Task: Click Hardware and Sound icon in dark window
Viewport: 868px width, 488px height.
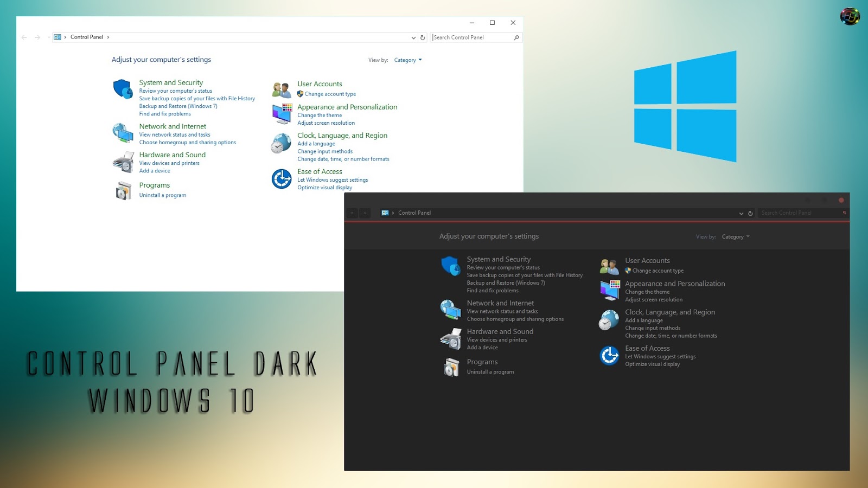Action: 451,339
